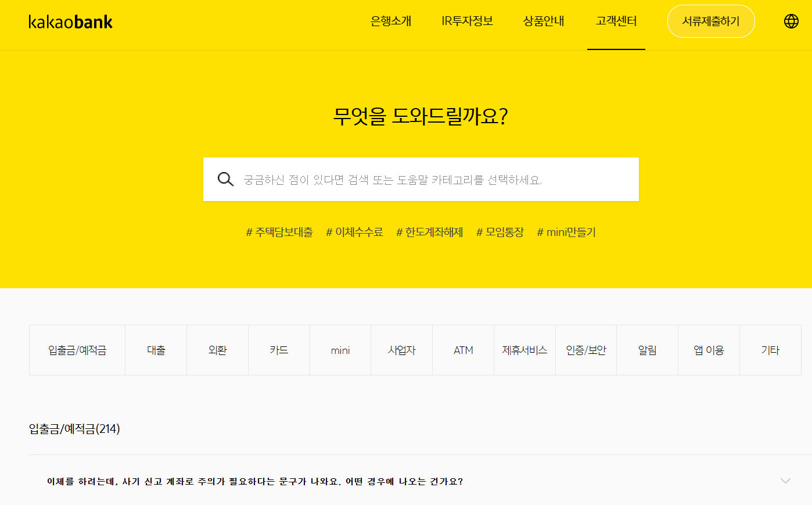This screenshot has width=812, height=505.
Task: Switch to the 카드 category tab
Action: [279, 350]
